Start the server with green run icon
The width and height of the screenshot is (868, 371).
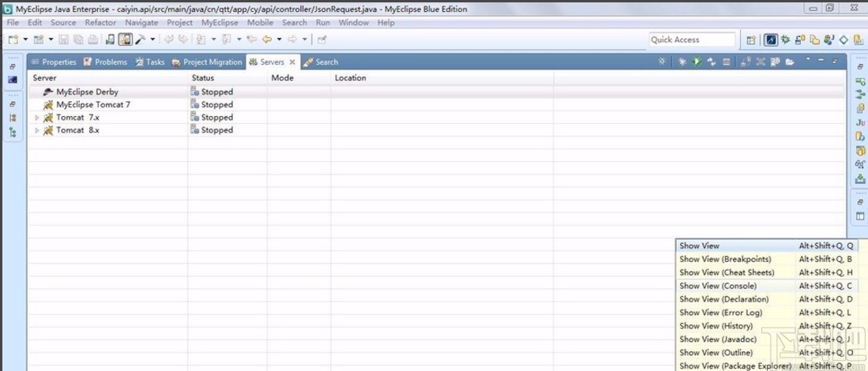coord(697,62)
